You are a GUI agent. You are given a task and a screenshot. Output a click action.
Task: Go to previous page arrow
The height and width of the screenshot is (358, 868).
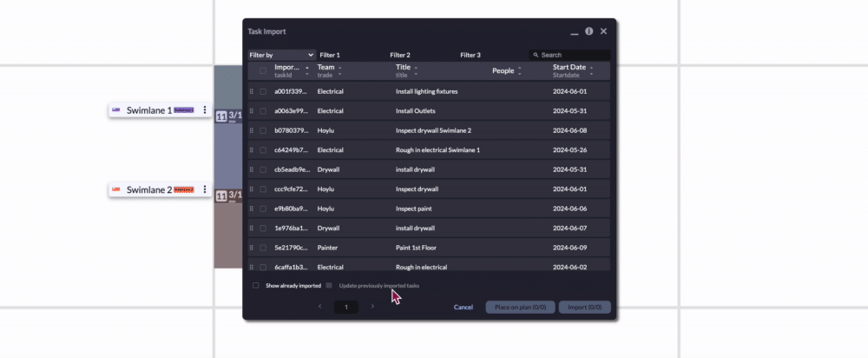click(320, 307)
